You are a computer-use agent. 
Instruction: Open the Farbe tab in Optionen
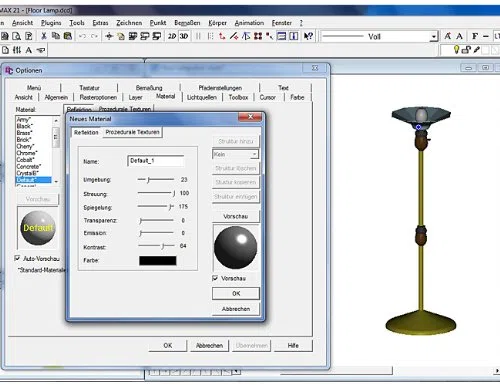click(297, 97)
